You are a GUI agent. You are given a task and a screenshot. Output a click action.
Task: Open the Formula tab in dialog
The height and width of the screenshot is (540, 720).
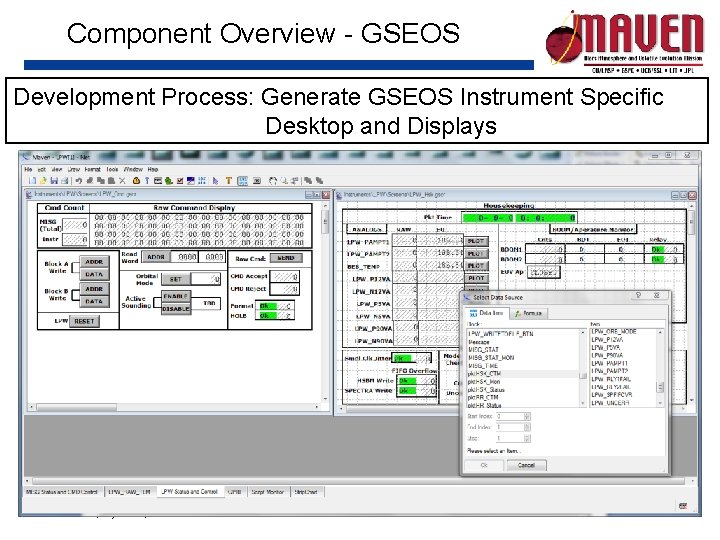tap(529, 314)
